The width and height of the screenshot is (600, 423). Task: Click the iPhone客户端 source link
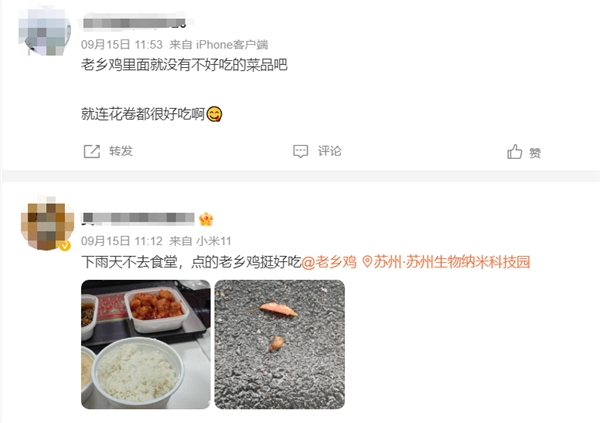point(232,45)
